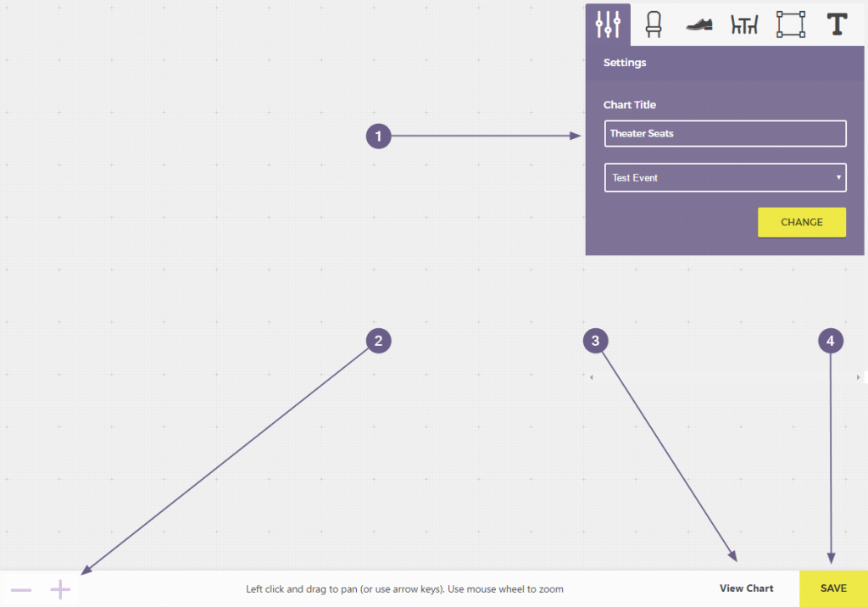
Task: Select the rectangular Selection tool icon
Action: click(x=790, y=25)
